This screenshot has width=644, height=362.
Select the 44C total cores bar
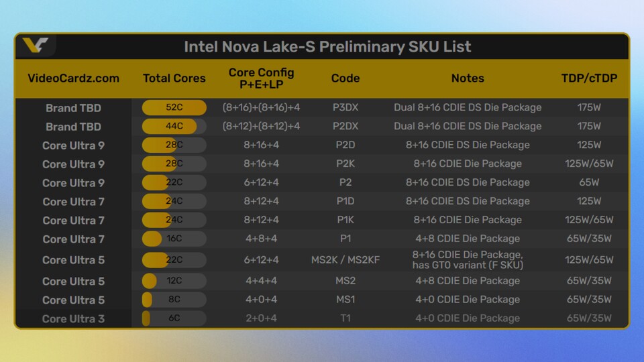click(x=174, y=126)
